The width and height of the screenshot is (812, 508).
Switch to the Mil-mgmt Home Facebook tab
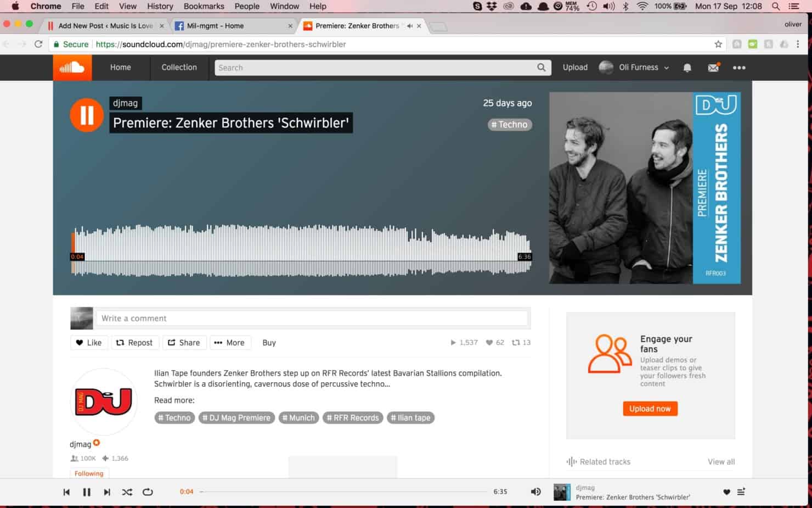pyautogui.click(x=233, y=26)
